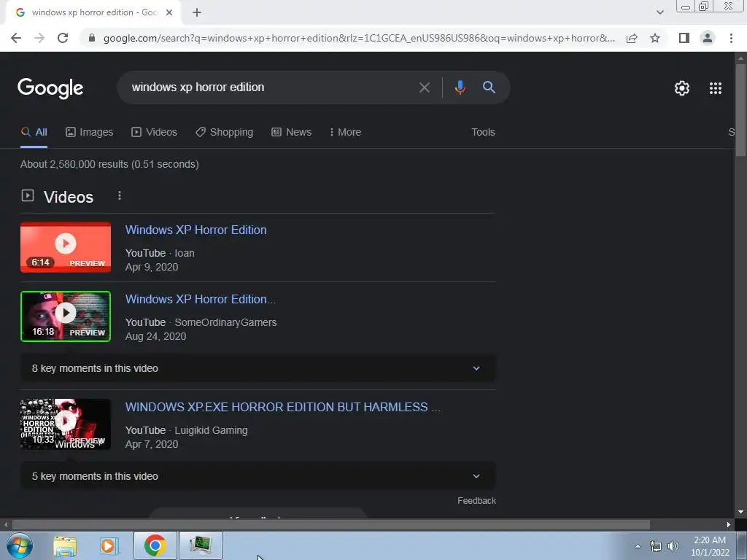Open WINDOWS XP.EXE HORROR EDITION BUT HARMLESS link
Screen dimensions: 747x560
click(283, 407)
